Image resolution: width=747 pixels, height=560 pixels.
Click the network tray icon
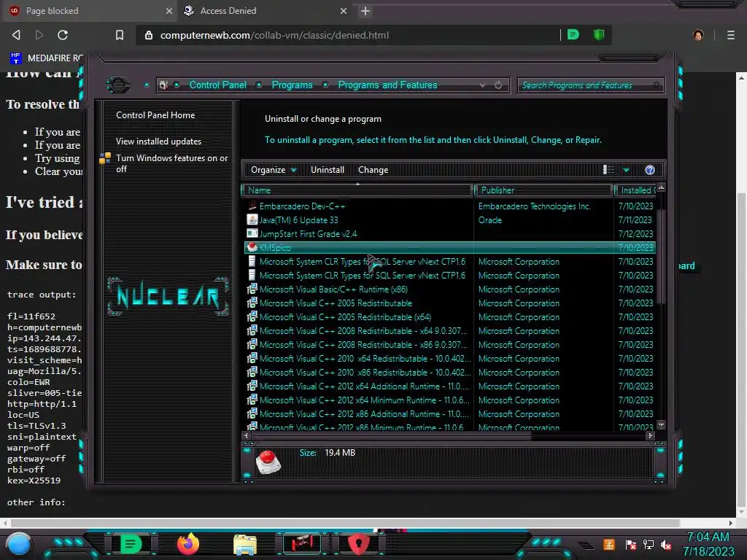649,545
